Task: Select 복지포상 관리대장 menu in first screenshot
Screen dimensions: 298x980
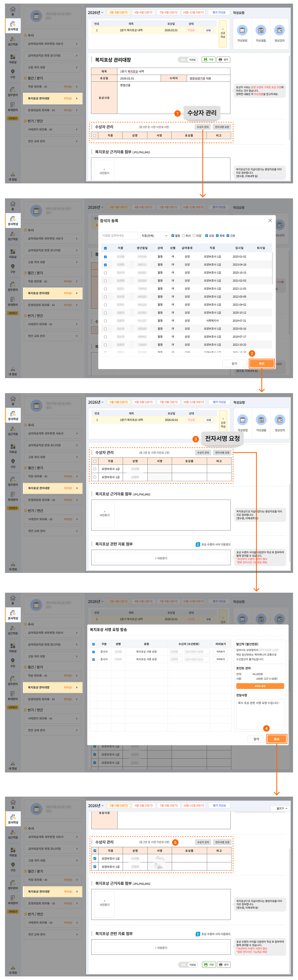Action: click(52, 98)
